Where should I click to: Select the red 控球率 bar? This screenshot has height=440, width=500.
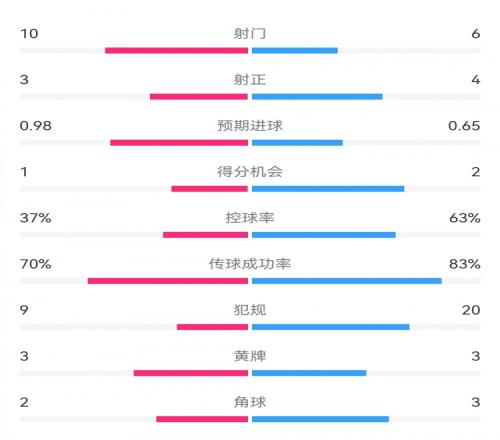pos(205,235)
